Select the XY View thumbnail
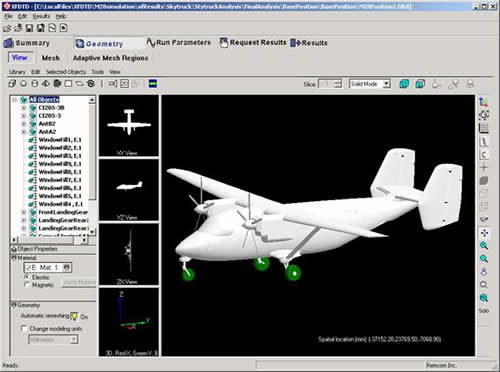 [129, 126]
